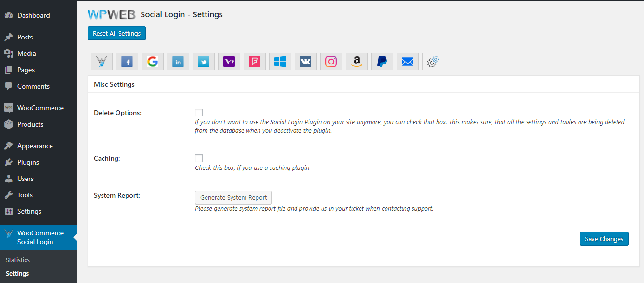Image resolution: width=644 pixels, height=283 pixels.
Task: Open the VK settings tab
Action: coord(306,62)
